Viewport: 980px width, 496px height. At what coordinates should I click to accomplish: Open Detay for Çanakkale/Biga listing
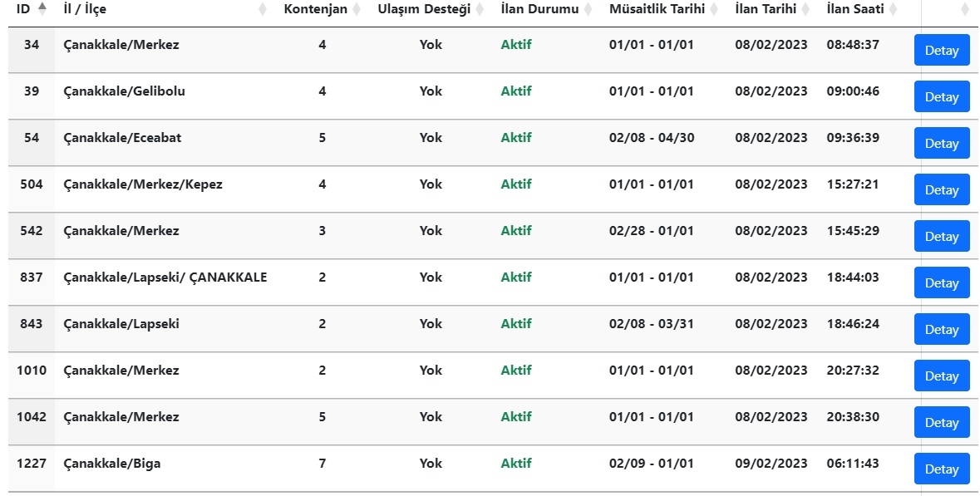point(942,469)
